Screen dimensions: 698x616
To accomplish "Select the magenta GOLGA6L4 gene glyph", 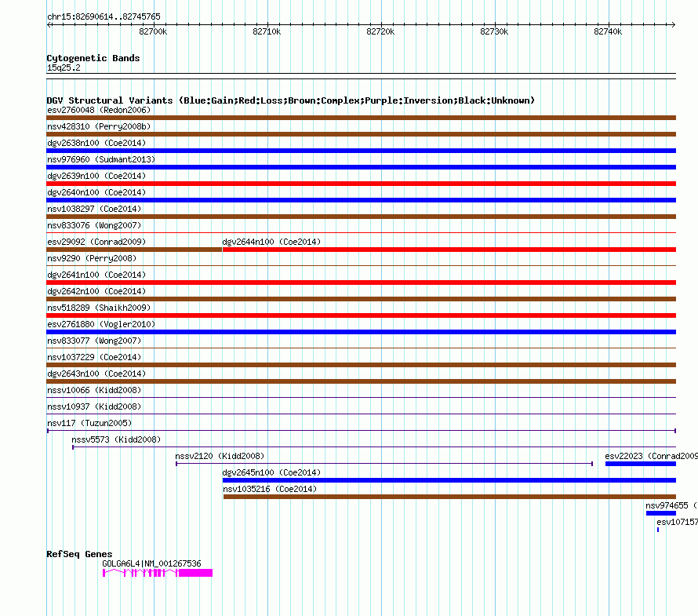I will click(158, 573).
